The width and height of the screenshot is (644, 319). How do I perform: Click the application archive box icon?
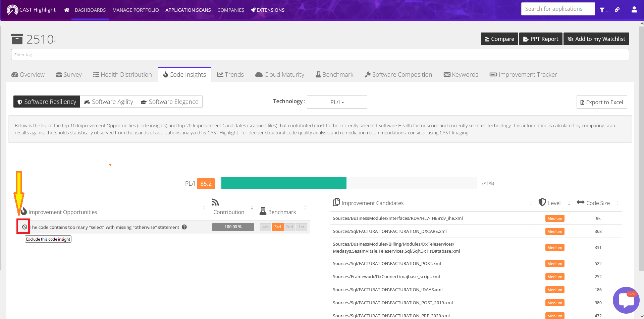point(17,39)
